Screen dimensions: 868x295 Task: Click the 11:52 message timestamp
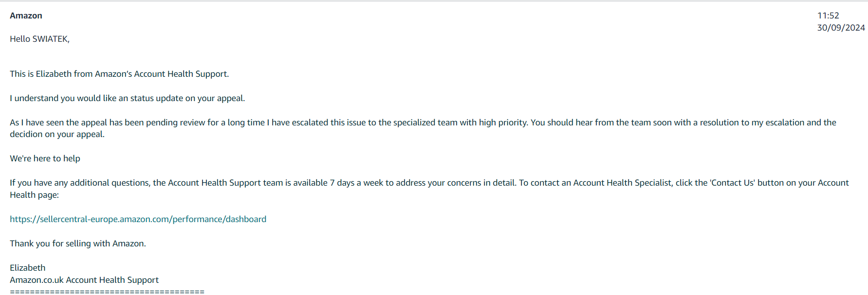(828, 16)
